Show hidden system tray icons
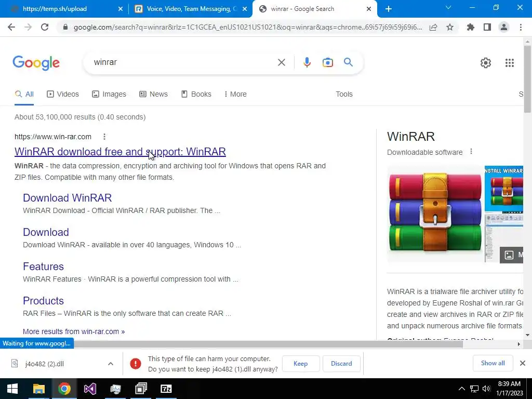 [x=461, y=389]
